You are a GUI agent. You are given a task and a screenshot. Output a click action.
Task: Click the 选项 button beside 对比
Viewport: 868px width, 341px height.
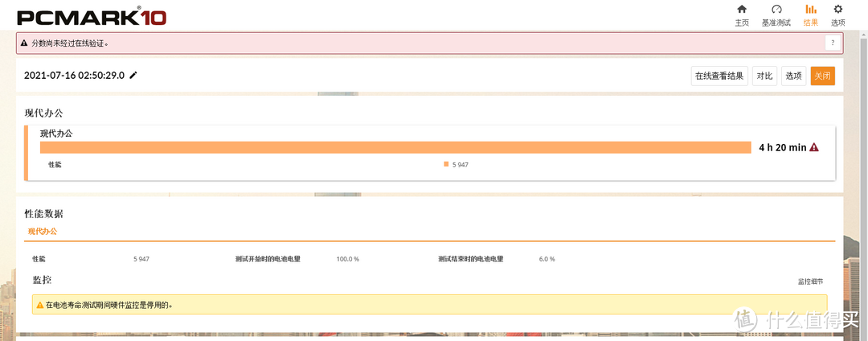click(794, 76)
